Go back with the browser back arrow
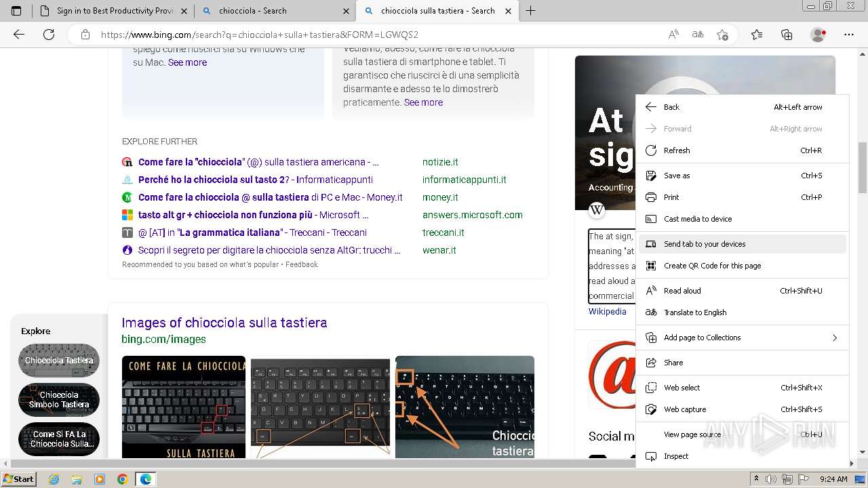The height and width of the screenshot is (488, 868). [19, 35]
